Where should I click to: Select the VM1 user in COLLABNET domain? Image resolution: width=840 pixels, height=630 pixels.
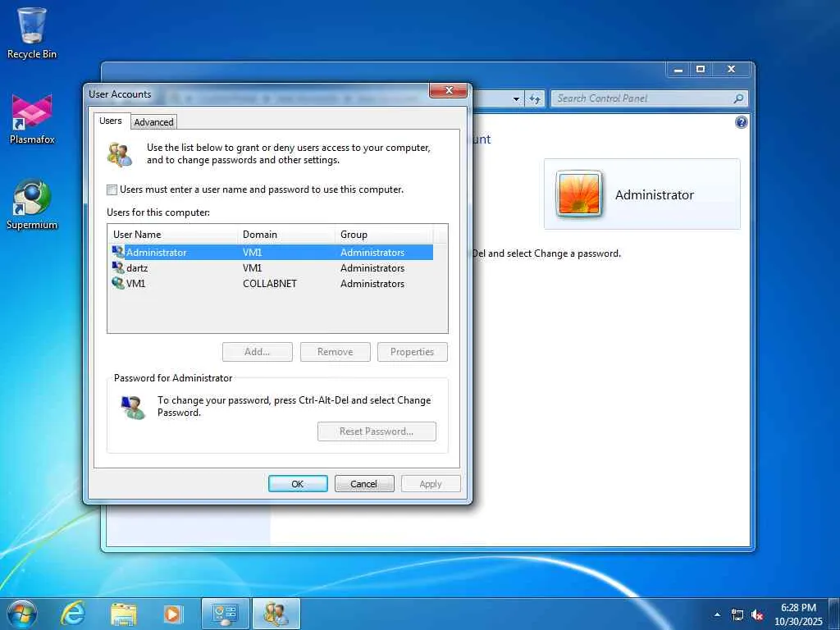(x=272, y=283)
